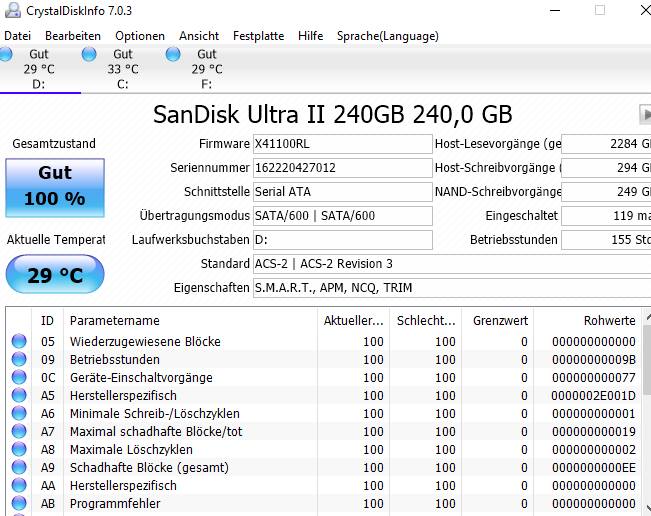Click raw value 00000000009B
651x516 pixels.
[x=594, y=359]
